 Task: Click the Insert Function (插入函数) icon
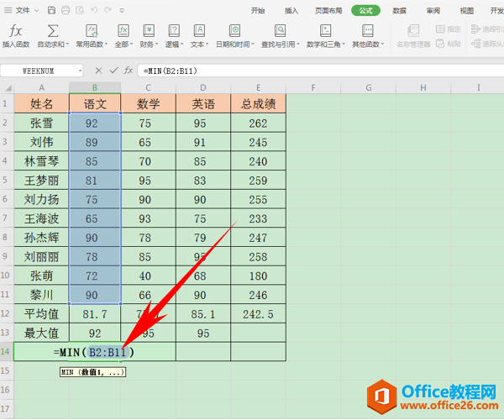click(15, 31)
